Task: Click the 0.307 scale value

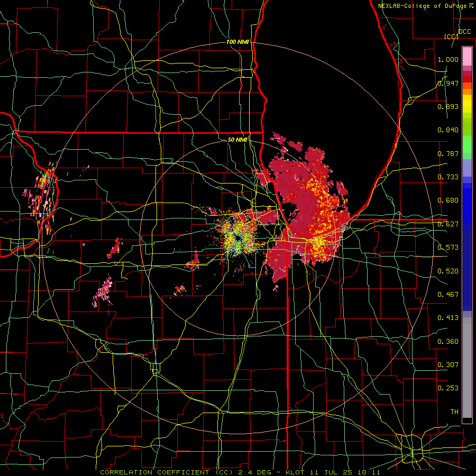Action: coord(448,365)
